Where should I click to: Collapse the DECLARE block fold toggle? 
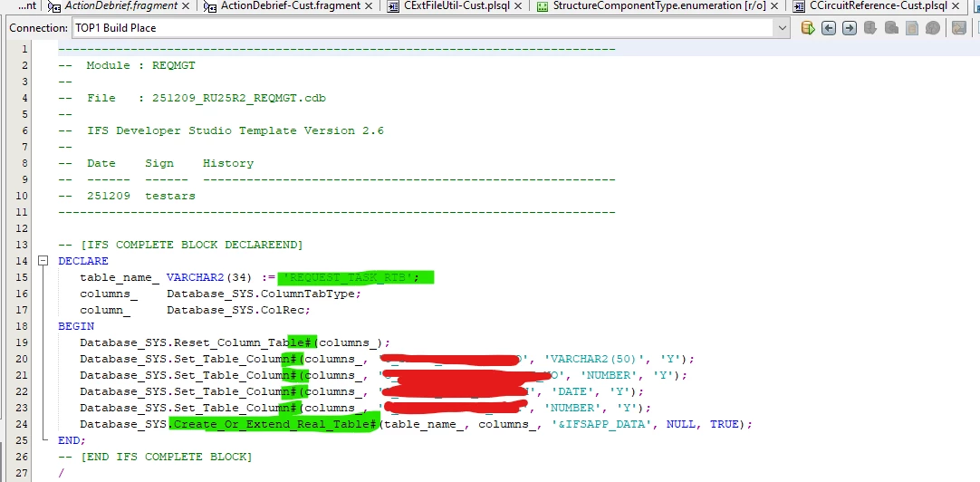(43, 261)
